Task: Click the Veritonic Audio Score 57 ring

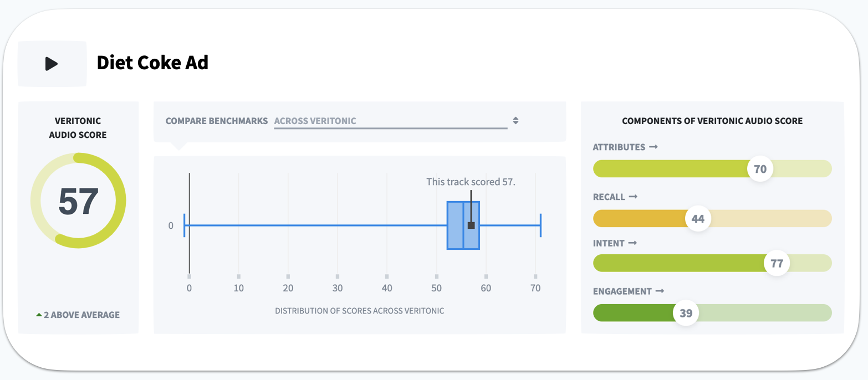Action: click(78, 201)
